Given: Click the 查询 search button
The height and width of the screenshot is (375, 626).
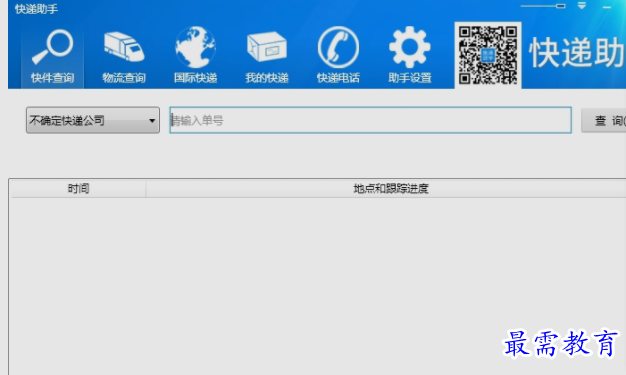Looking at the screenshot, I should point(604,120).
